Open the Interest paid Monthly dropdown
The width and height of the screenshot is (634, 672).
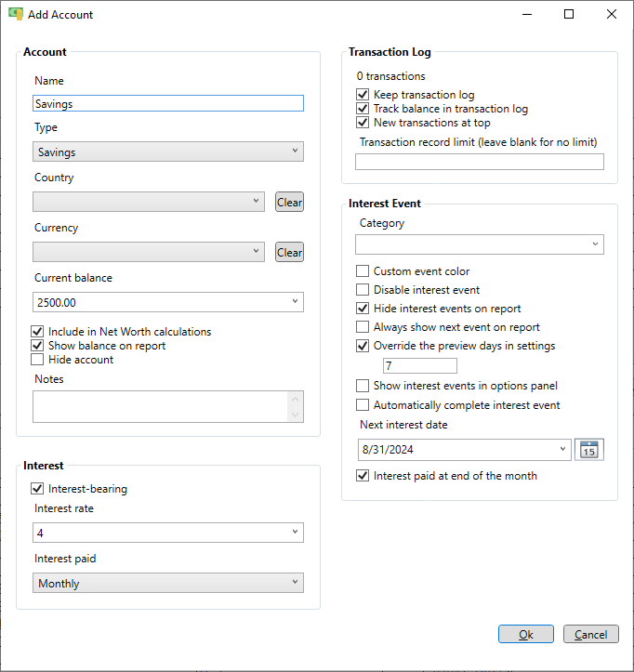tap(168, 583)
